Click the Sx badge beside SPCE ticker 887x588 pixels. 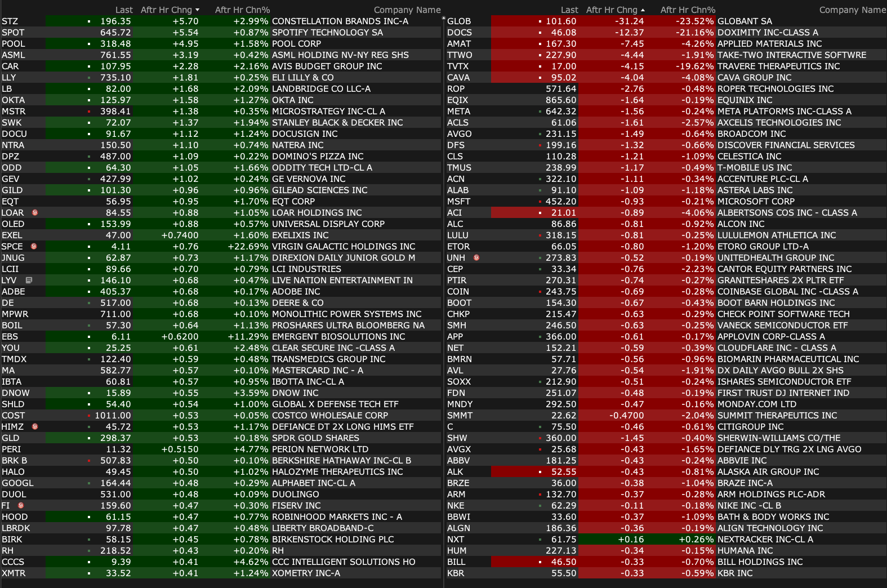[x=34, y=247]
